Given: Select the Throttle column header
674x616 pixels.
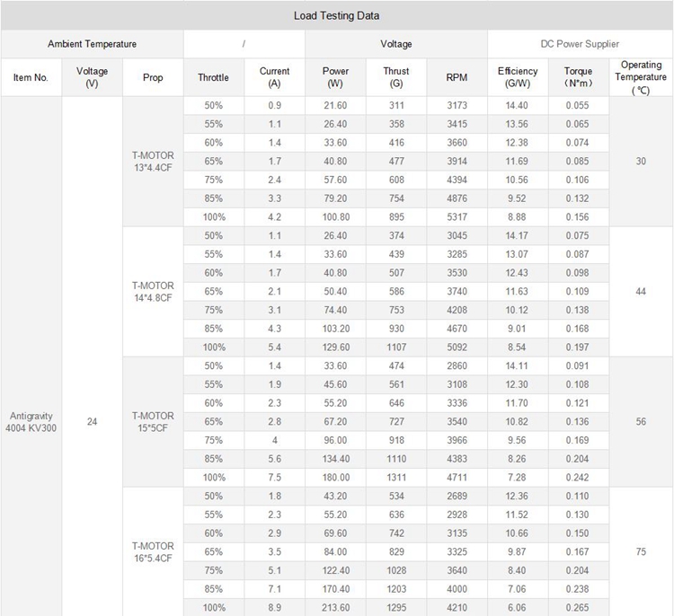Looking at the screenshot, I should click(213, 77).
